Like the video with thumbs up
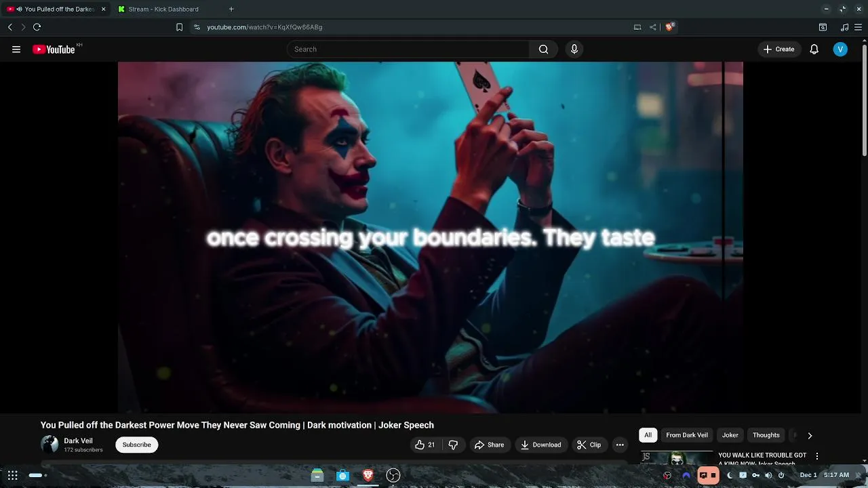The image size is (868, 488). coord(425,445)
